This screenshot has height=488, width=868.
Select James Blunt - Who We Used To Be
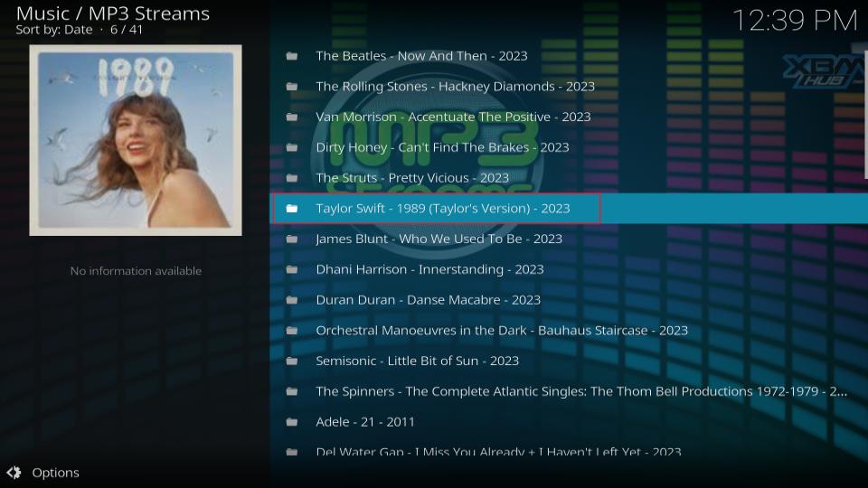[439, 239]
